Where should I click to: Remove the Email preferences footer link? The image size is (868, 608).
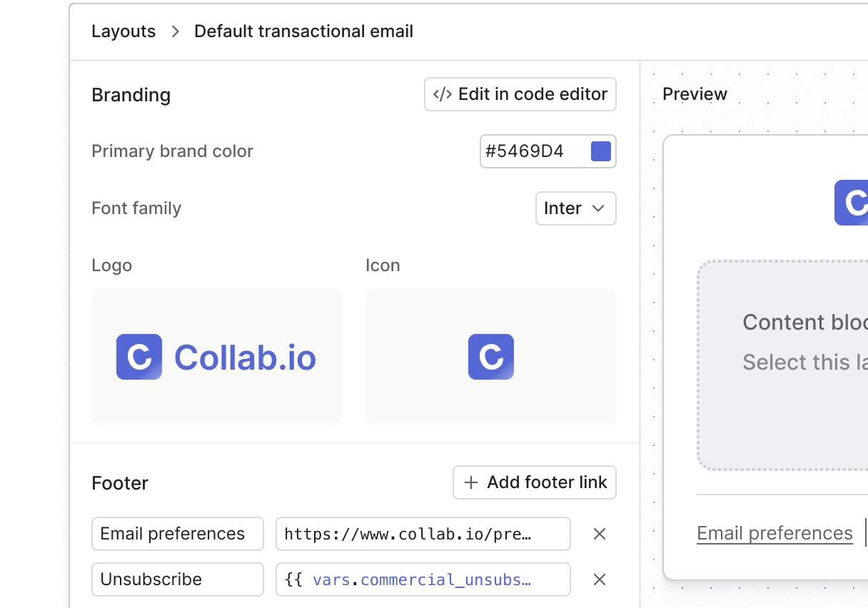[x=600, y=534]
